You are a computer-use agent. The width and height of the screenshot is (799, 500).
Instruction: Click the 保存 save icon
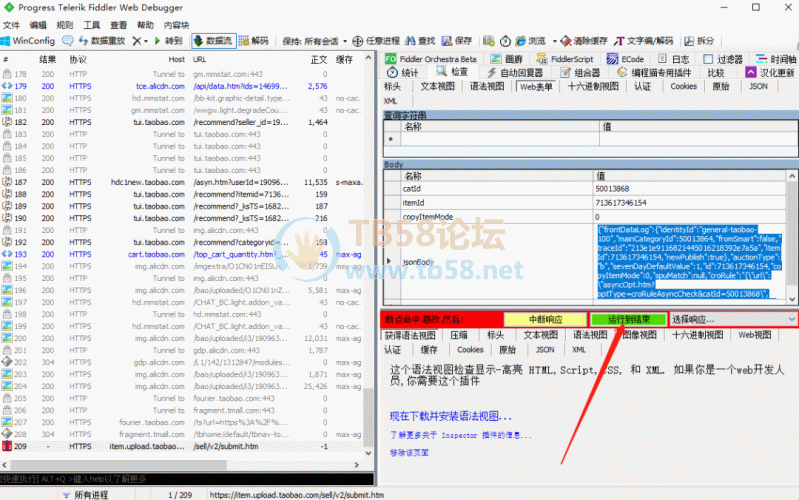tap(457, 41)
